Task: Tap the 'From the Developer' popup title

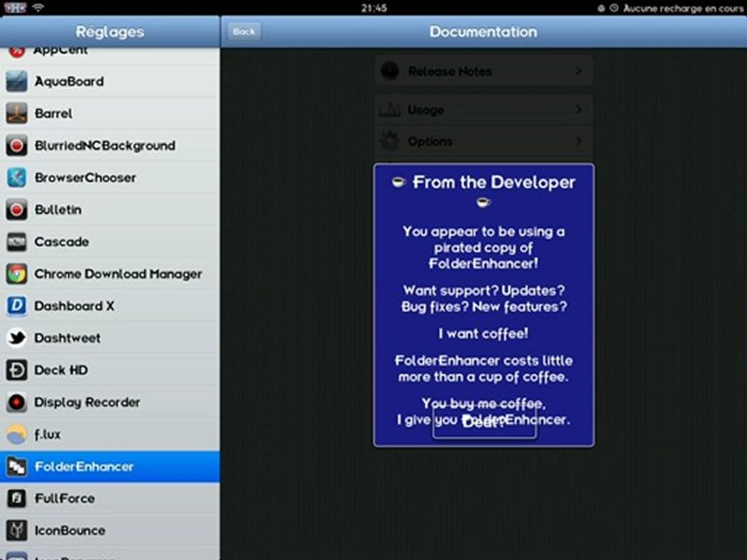Action: pos(494,182)
